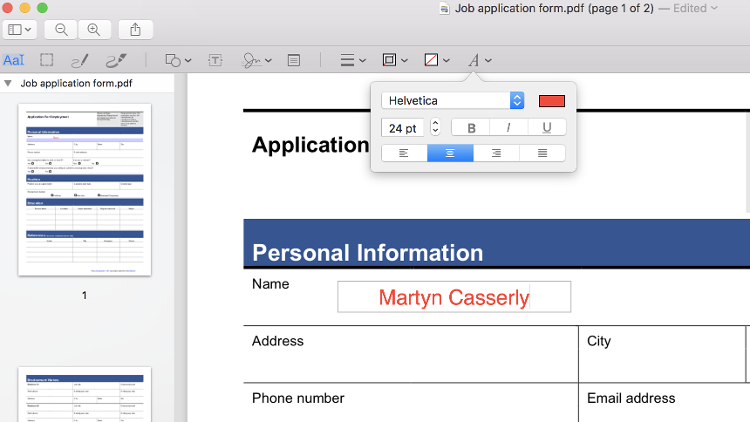Toggle Underline formatting
Image resolution: width=750 pixels, height=422 pixels.
point(547,128)
